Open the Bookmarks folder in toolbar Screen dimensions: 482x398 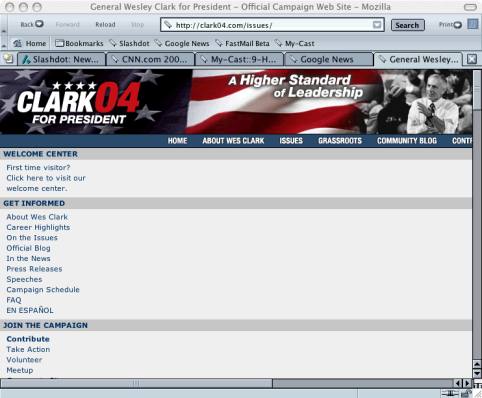point(79,43)
